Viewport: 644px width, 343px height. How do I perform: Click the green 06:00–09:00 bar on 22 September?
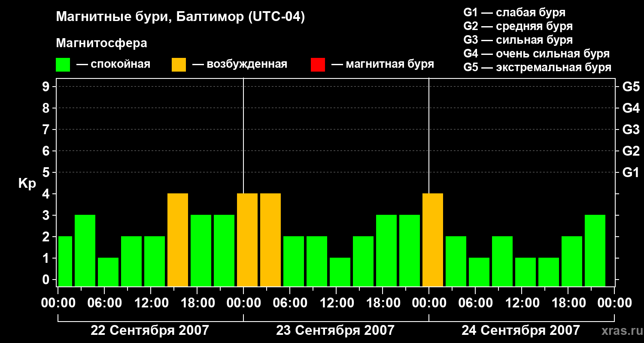coord(108,272)
